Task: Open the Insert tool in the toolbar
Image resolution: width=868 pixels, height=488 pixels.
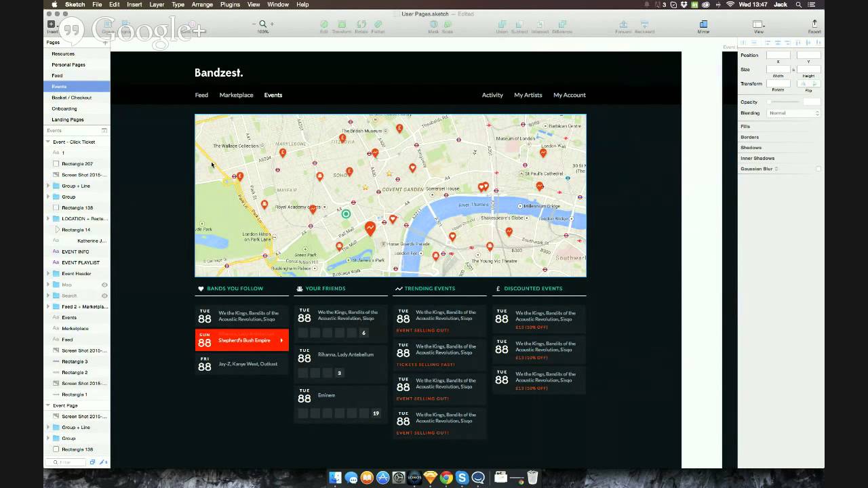Action: pyautogui.click(x=52, y=25)
